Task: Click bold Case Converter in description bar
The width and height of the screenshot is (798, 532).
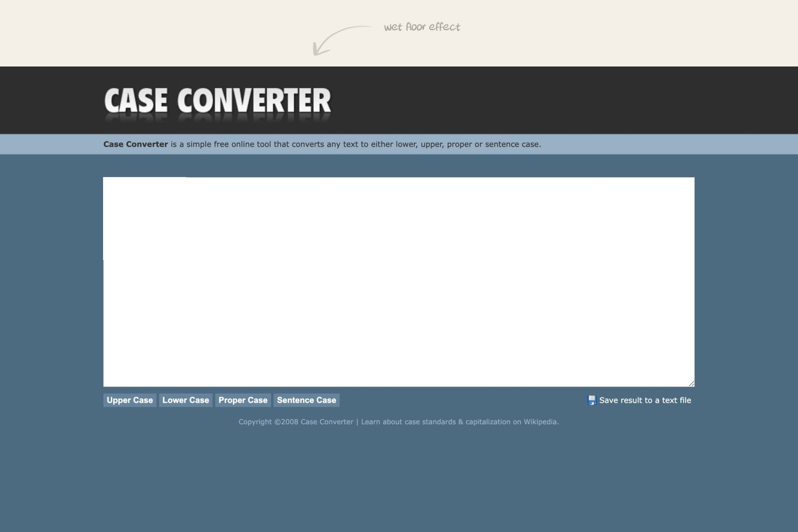Action: [x=135, y=144]
